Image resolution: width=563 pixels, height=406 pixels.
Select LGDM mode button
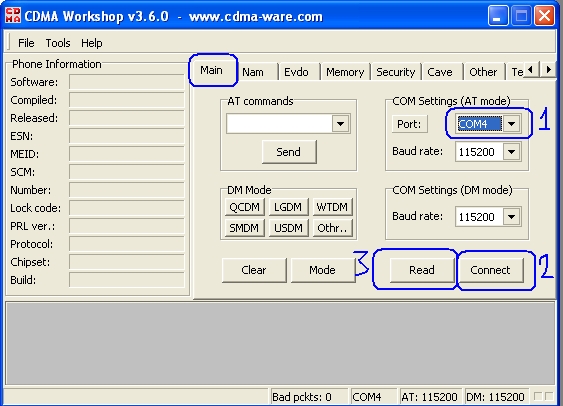point(288,207)
